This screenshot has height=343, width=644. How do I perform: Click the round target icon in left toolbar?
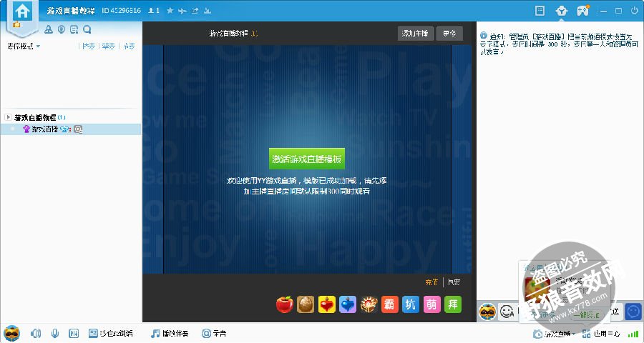(62, 29)
